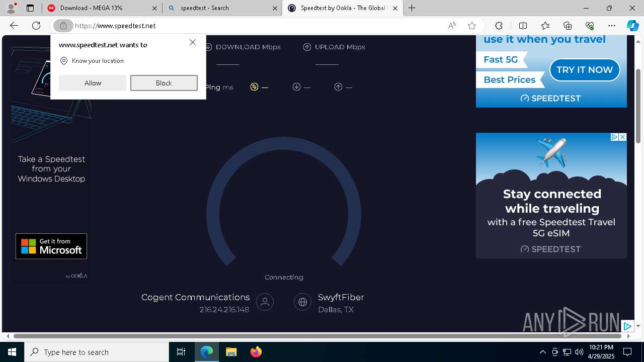Open network status tray icon

click(567, 352)
